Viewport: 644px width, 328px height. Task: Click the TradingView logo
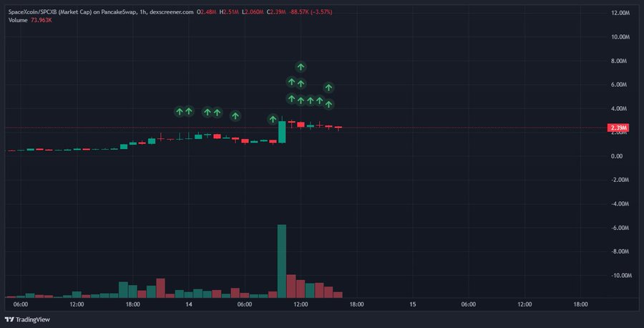[x=27, y=319]
